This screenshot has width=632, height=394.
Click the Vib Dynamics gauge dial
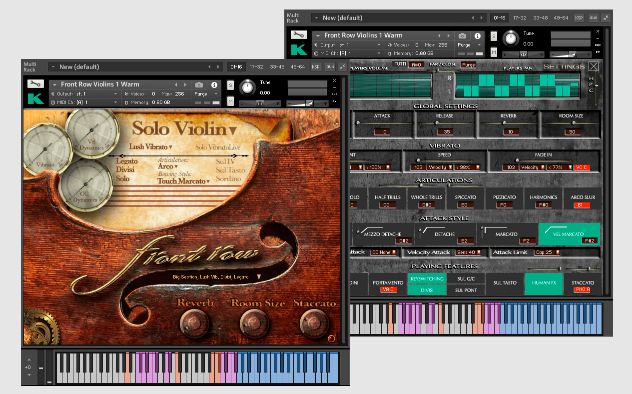(x=92, y=130)
